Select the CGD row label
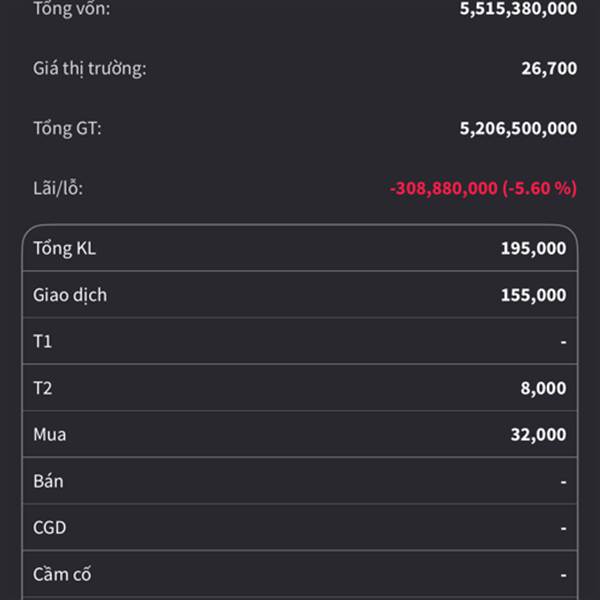Viewport: 600px width, 600px height. pos(50,528)
